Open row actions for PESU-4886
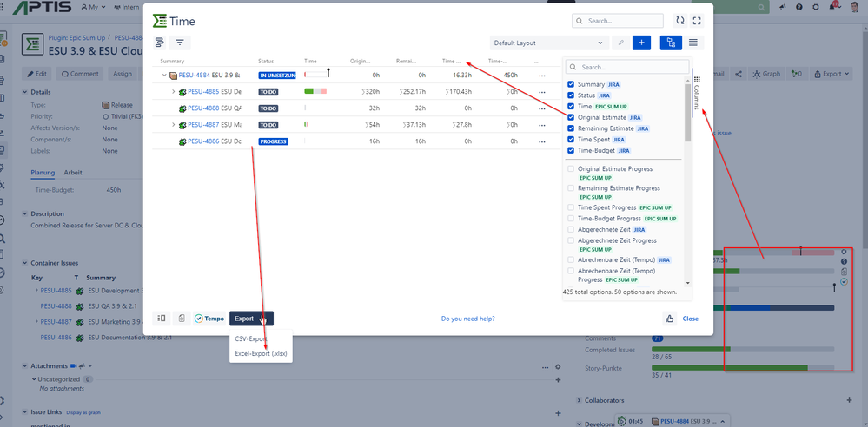868x427 pixels. click(x=542, y=141)
